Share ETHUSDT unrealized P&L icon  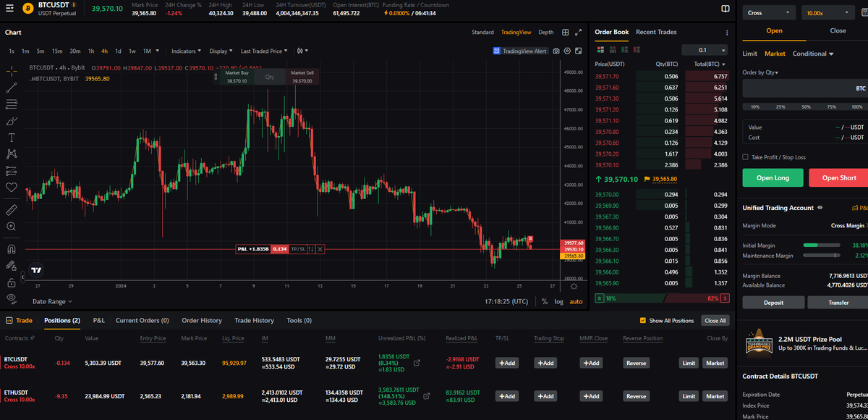point(426,396)
